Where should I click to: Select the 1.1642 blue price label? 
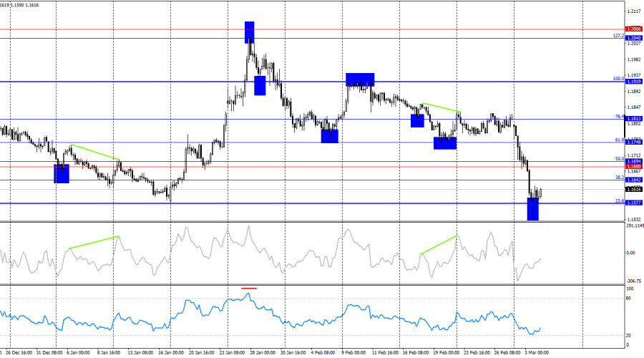click(634, 180)
